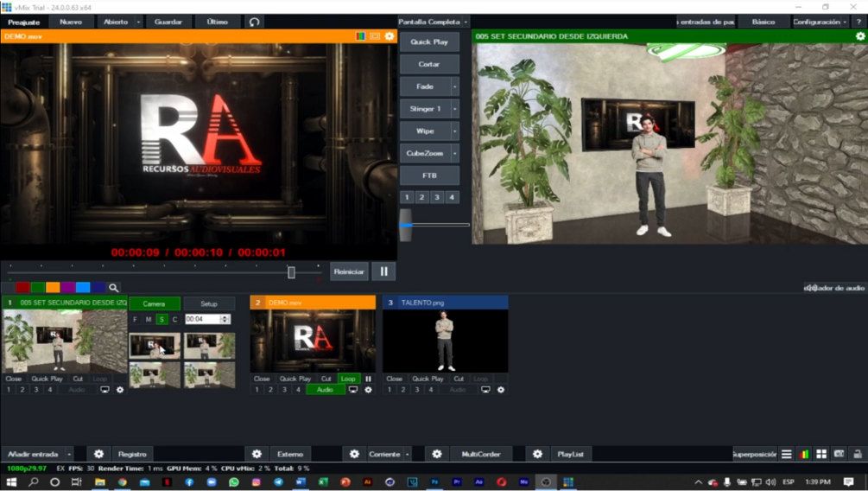Click the Reiniciar button
This screenshot has height=491, width=868.
[349, 271]
